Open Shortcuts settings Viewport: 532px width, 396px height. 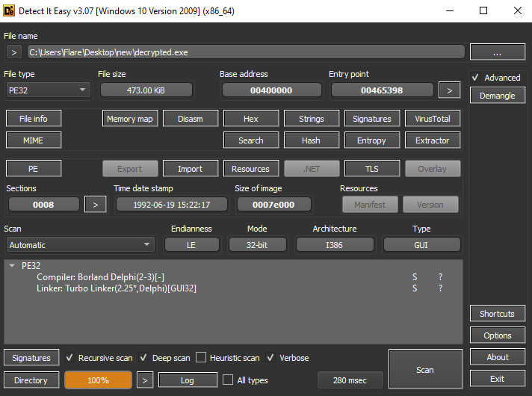[x=498, y=314]
